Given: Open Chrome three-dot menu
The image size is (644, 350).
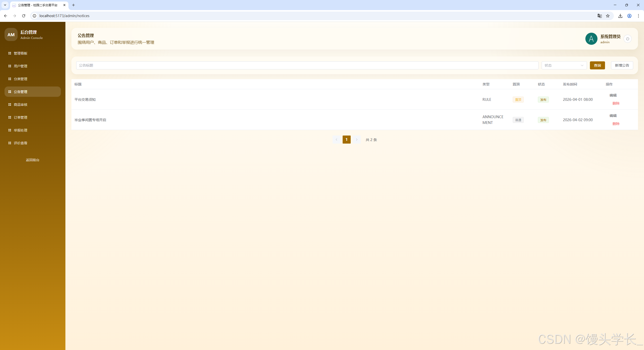Looking at the screenshot, I should pyautogui.click(x=638, y=16).
